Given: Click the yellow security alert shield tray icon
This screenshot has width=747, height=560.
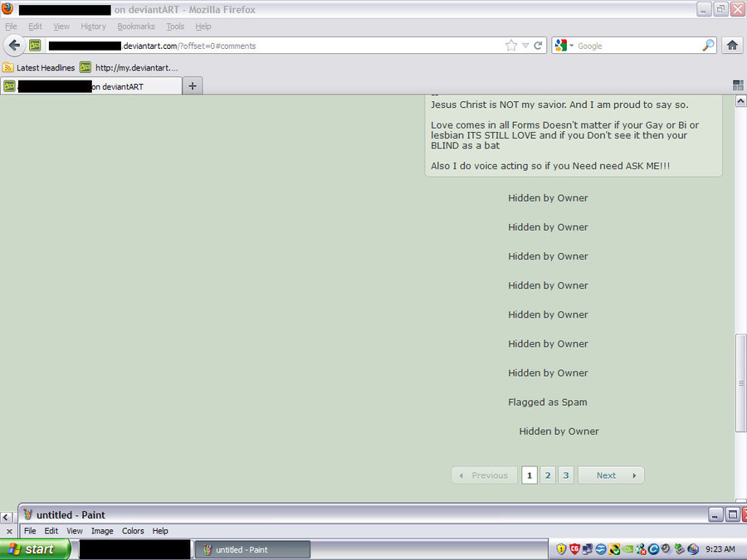Looking at the screenshot, I should coord(561,549).
